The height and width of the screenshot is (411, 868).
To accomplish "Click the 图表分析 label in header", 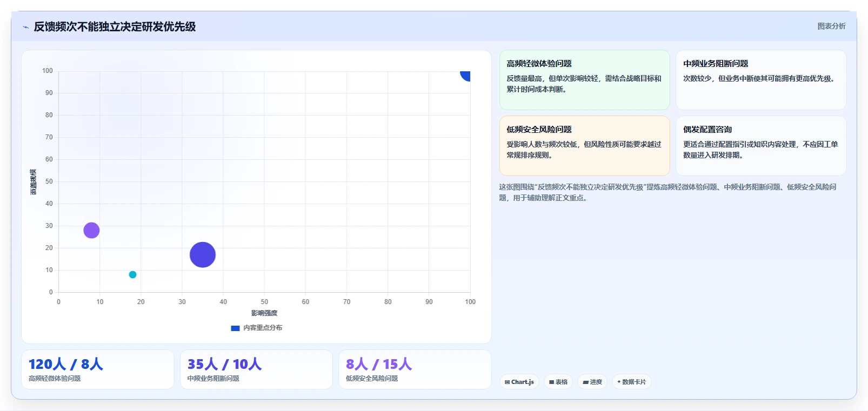I will (831, 26).
